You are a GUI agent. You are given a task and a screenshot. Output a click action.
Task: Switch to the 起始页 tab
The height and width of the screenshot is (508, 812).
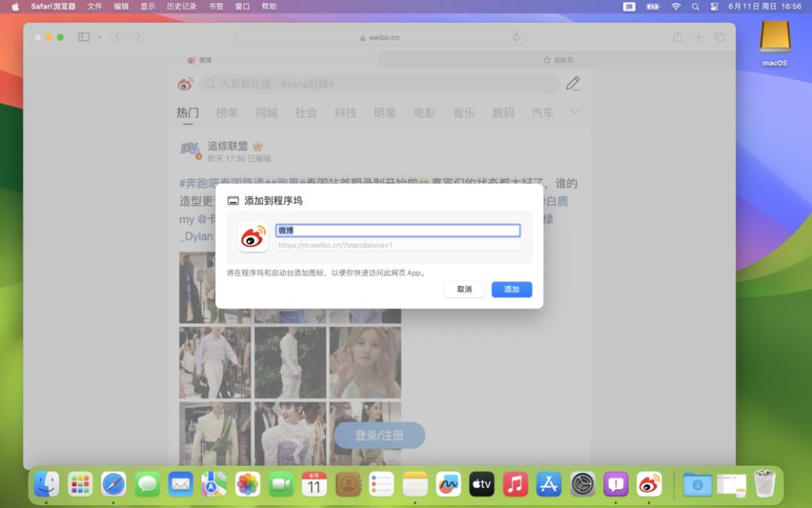coord(558,60)
